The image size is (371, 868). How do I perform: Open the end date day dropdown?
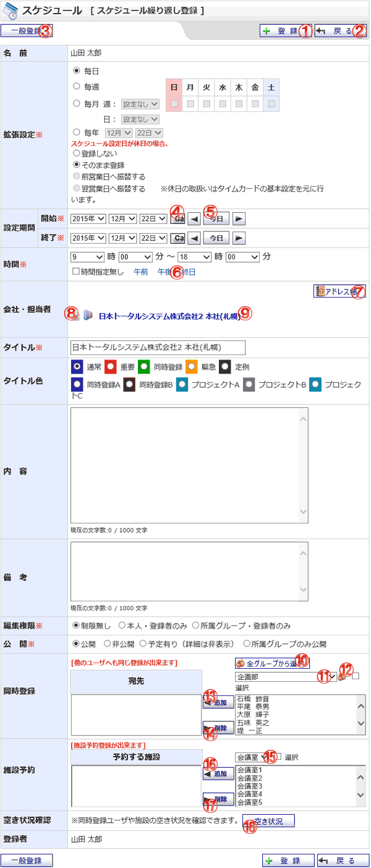tap(153, 238)
